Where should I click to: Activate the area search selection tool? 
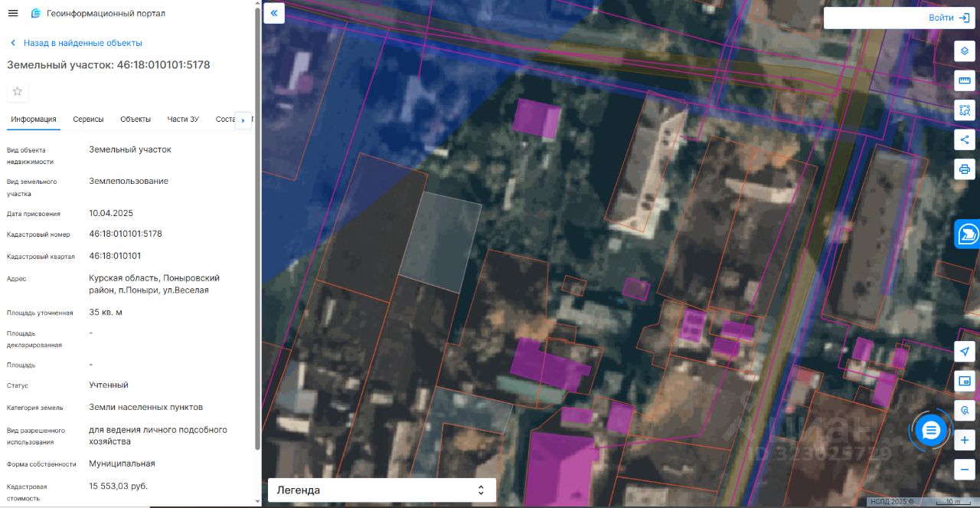(965, 110)
